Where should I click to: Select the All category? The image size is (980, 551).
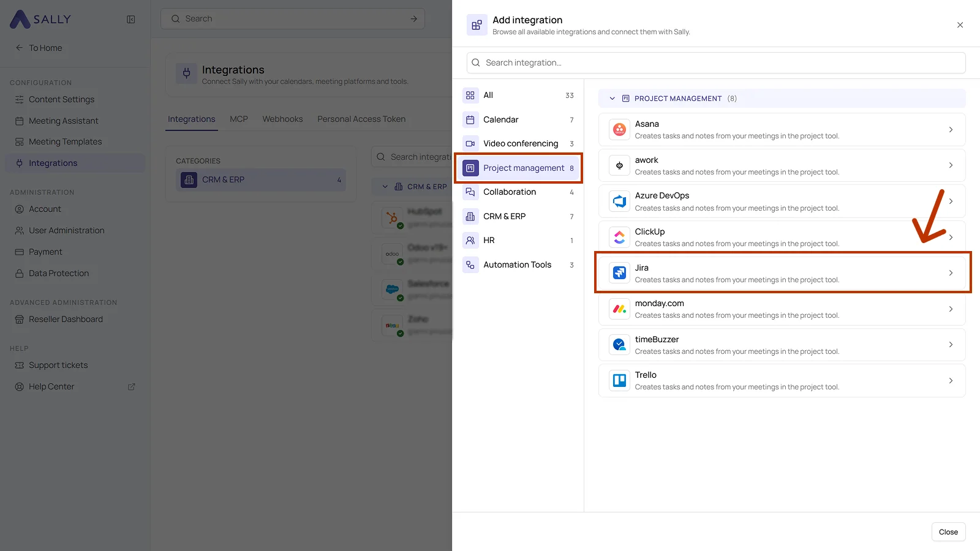tap(518, 96)
